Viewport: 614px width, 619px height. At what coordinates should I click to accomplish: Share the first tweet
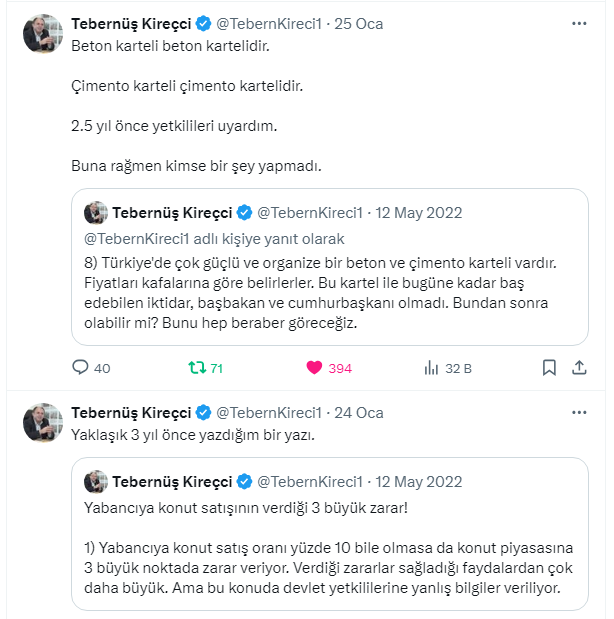(579, 368)
